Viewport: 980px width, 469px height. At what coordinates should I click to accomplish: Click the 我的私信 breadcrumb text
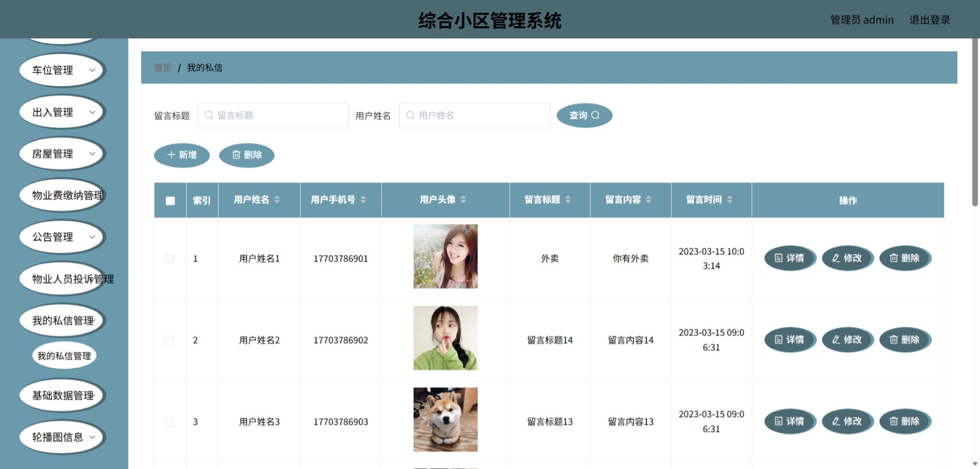pyautogui.click(x=205, y=67)
